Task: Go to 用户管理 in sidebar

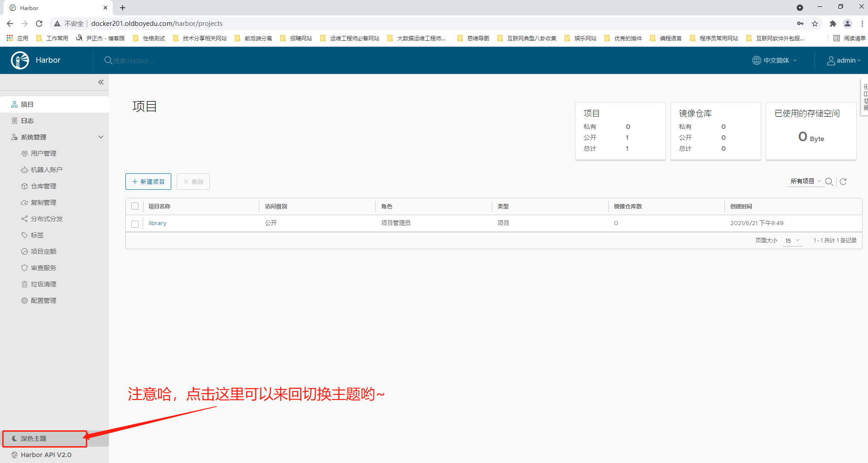Action: tap(44, 153)
